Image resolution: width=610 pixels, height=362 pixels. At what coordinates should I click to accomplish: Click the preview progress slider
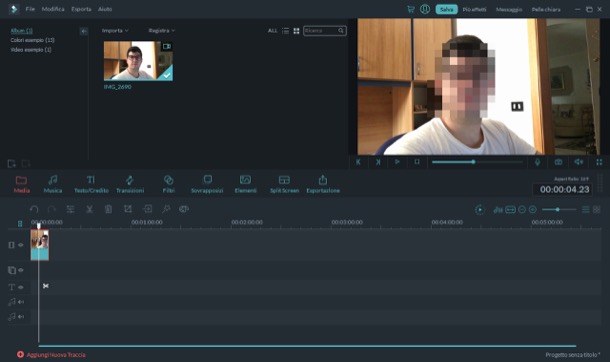[x=477, y=162]
